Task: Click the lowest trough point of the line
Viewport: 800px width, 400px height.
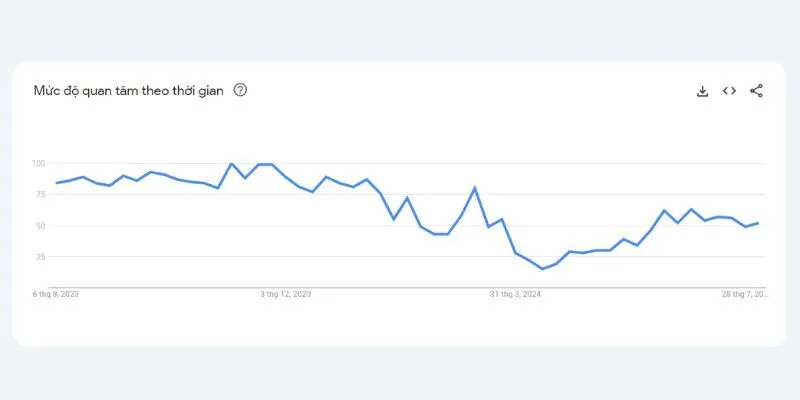Action: tap(542, 269)
